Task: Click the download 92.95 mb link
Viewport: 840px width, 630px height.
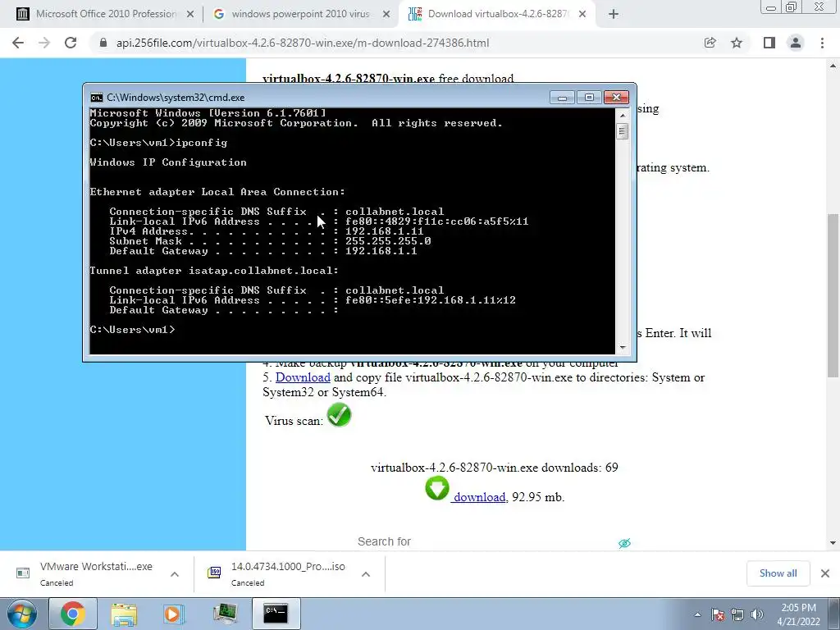Action: (x=479, y=497)
